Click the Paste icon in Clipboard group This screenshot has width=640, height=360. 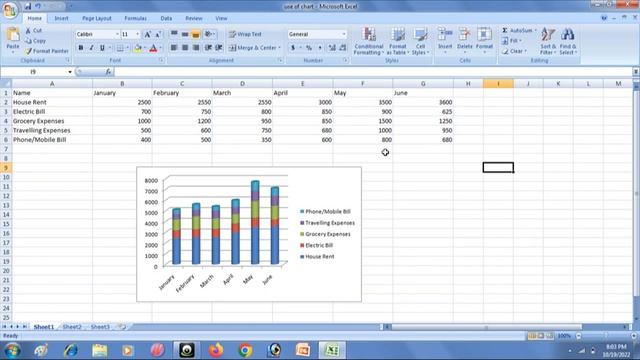(x=13, y=35)
